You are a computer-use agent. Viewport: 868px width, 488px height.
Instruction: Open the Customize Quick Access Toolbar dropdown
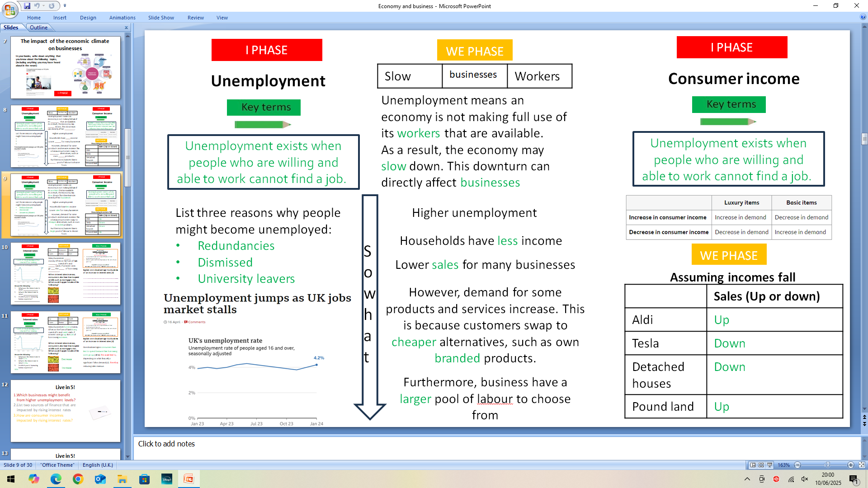click(65, 6)
